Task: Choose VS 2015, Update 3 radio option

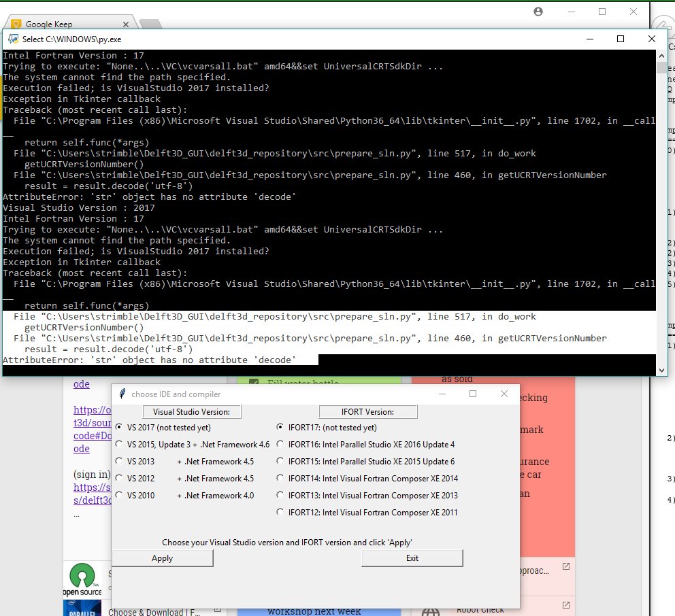Action: [119, 444]
